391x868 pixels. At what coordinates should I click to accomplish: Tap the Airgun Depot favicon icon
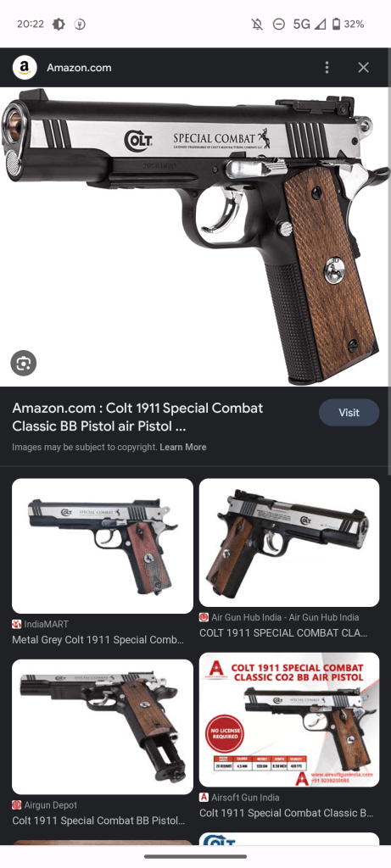click(x=17, y=805)
